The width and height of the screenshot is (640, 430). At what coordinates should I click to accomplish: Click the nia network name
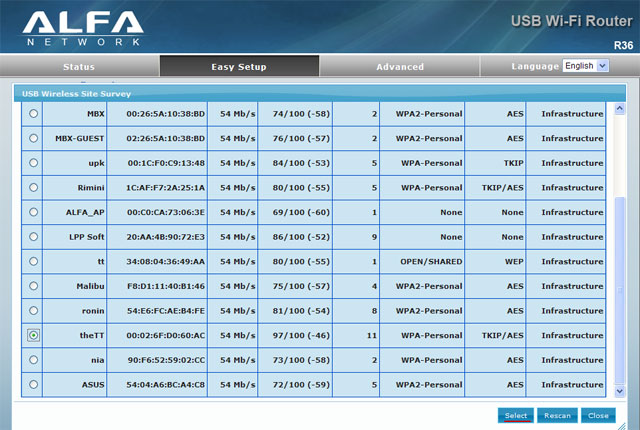[x=98, y=360]
